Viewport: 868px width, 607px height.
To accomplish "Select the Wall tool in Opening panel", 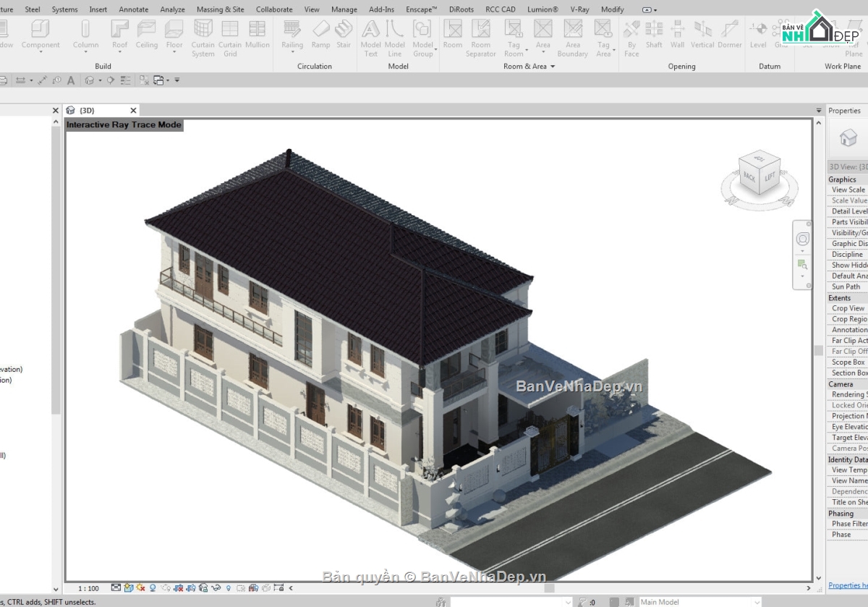I will click(677, 38).
